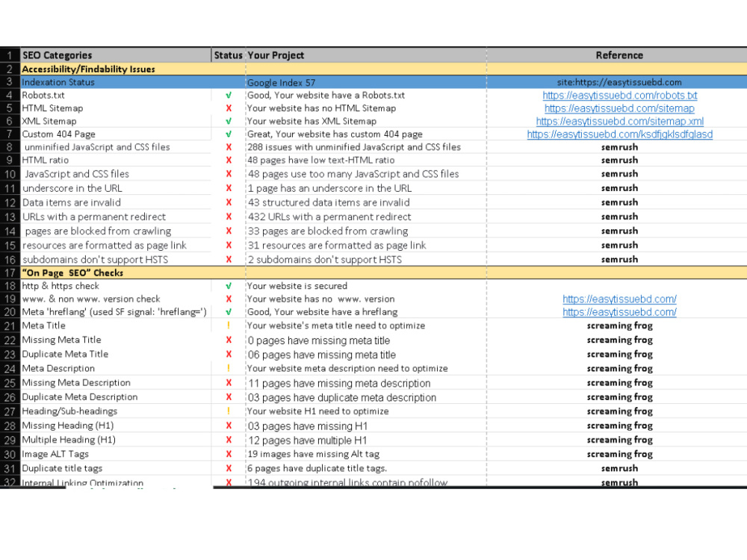Image resolution: width=747 pixels, height=560 pixels.
Task: Select the '"On Page SEO" Checks' section row
Action: 383,273
